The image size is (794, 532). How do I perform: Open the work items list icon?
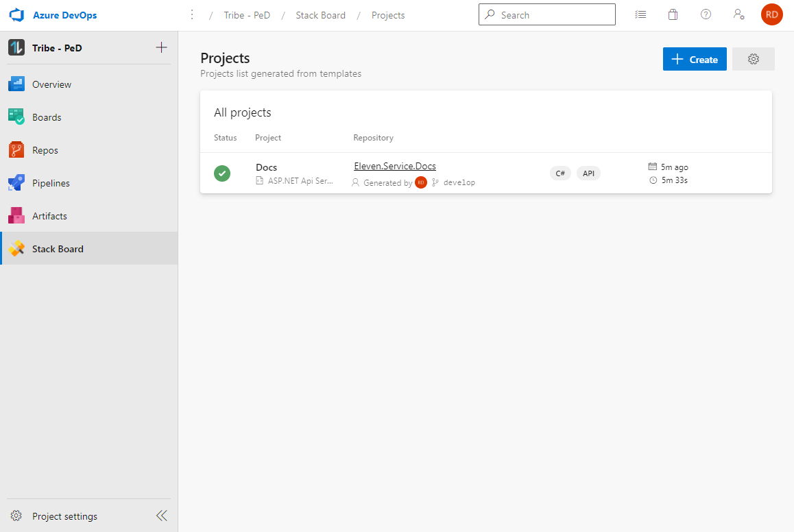coord(640,14)
